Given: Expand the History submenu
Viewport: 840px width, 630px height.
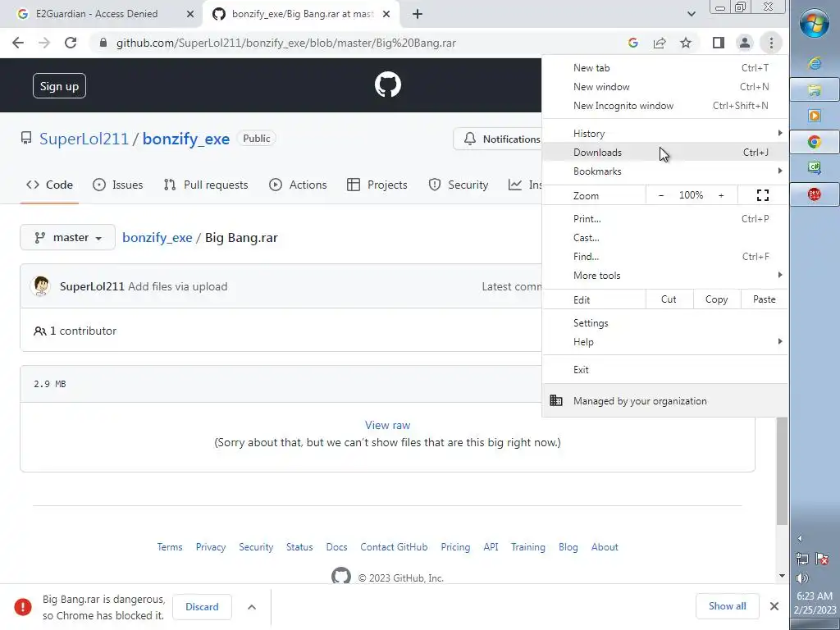Looking at the screenshot, I should 664,134.
